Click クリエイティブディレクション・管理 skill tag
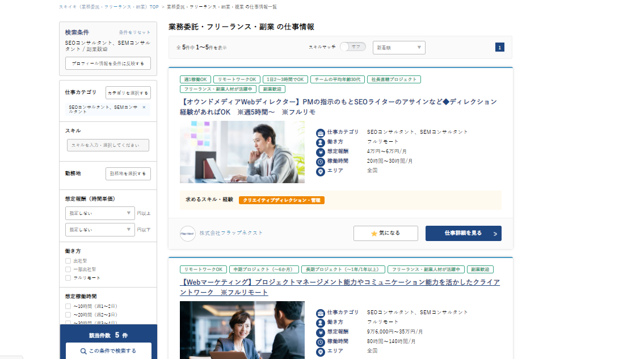Screen dimensions: 644x359 click(x=282, y=200)
